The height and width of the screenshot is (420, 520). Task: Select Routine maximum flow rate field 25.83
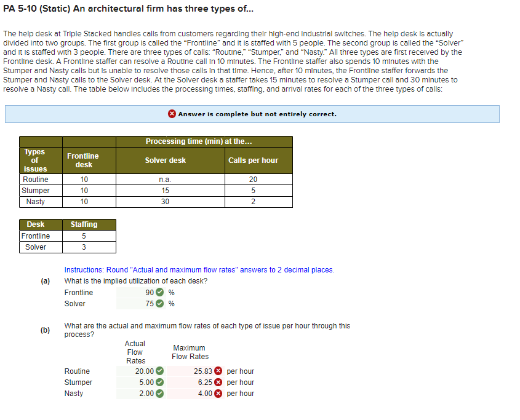[x=195, y=371]
